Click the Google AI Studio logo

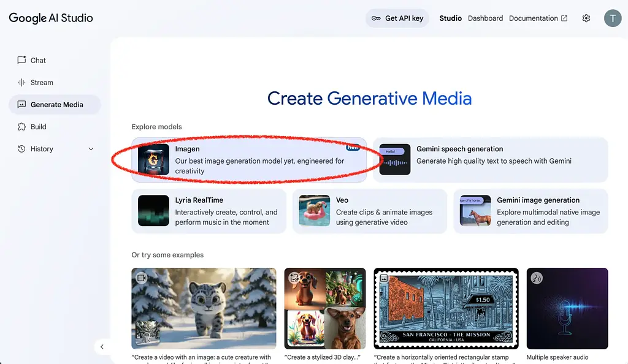pos(51,18)
